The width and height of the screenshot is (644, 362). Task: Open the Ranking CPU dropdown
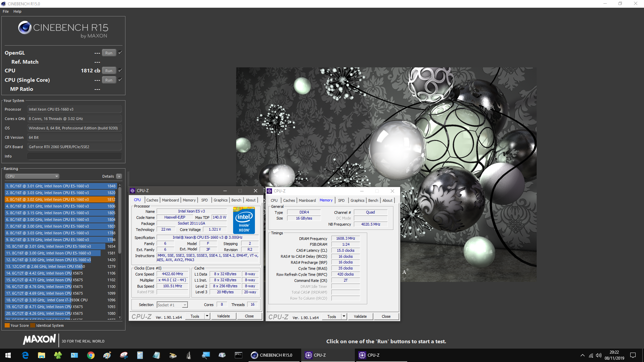pyautogui.click(x=32, y=176)
